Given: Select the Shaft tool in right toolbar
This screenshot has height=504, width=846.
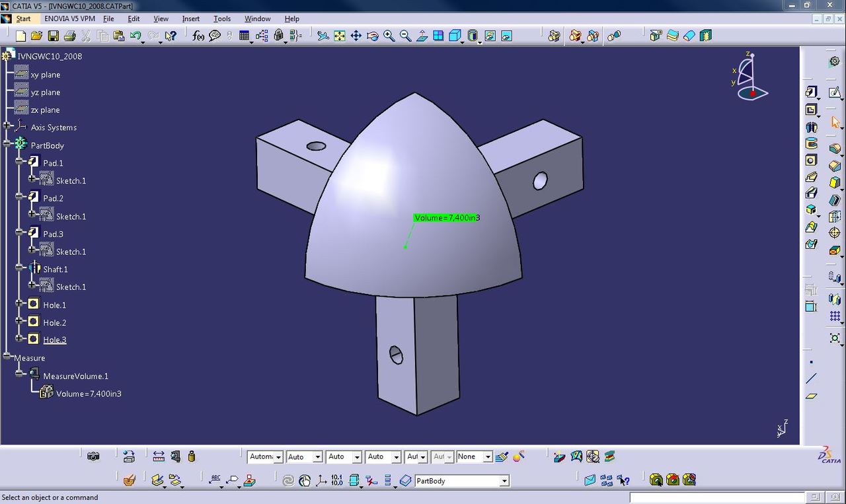Looking at the screenshot, I should (812, 127).
